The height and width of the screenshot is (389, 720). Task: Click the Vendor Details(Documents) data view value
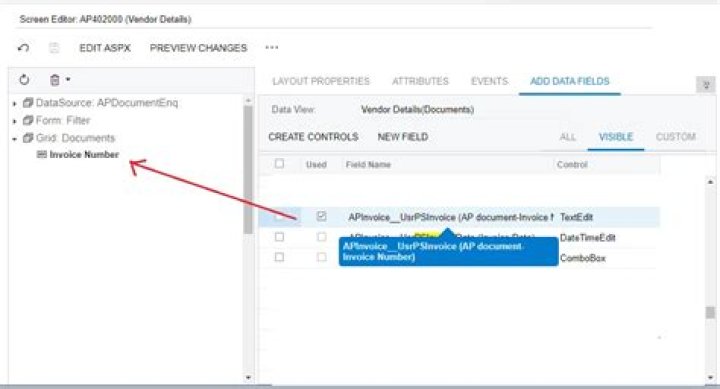pyautogui.click(x=417, y=110)
